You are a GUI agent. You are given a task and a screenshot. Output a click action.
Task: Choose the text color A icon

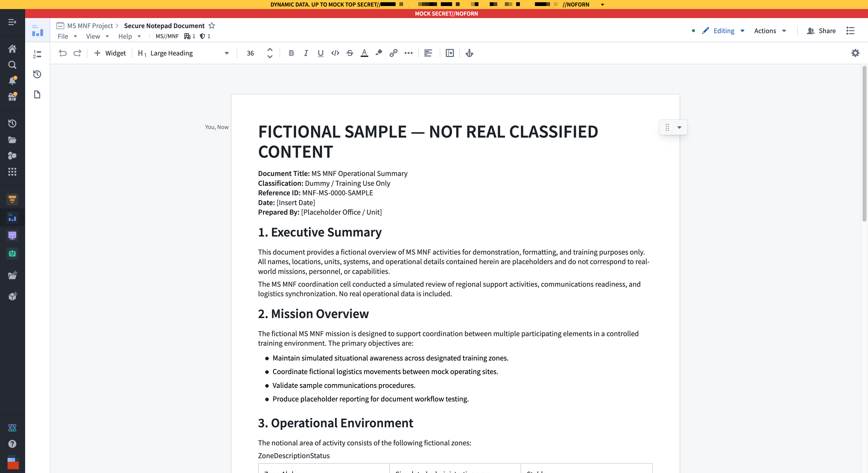364,53
